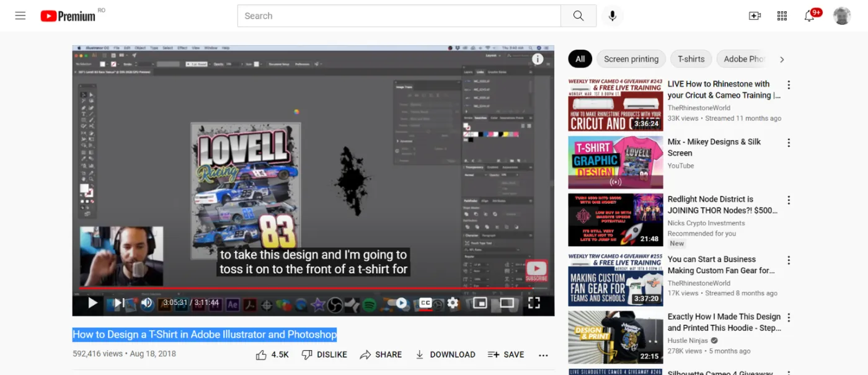Open the Create video icon

[x=755, y=16]
